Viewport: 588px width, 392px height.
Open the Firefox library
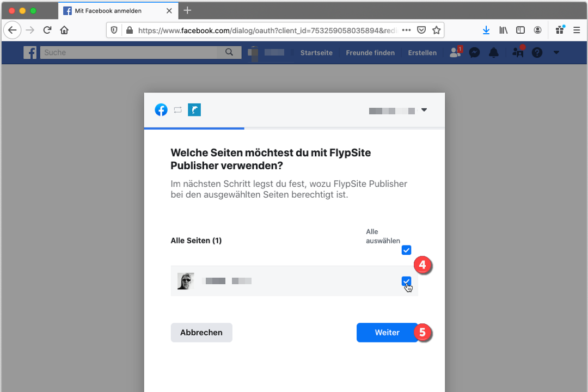(503, 30)
